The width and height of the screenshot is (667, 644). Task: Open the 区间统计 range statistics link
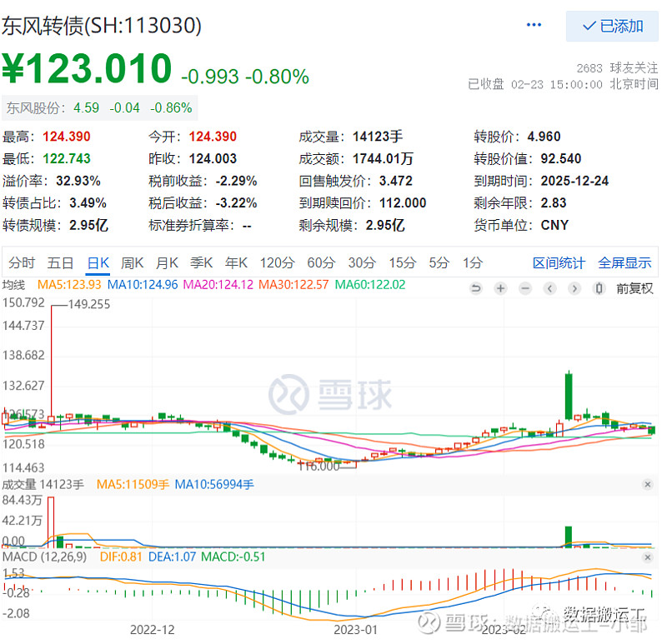click(559, 262)
